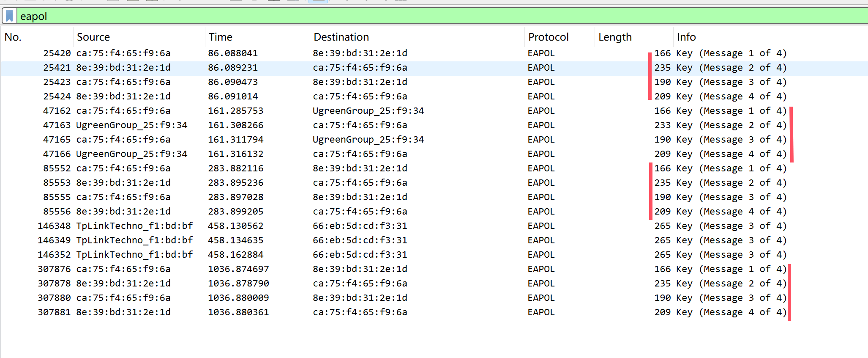The height and width of the screenshot is (358, 868).
Task: Click time value 86.091014
Action: click(233, 96)
